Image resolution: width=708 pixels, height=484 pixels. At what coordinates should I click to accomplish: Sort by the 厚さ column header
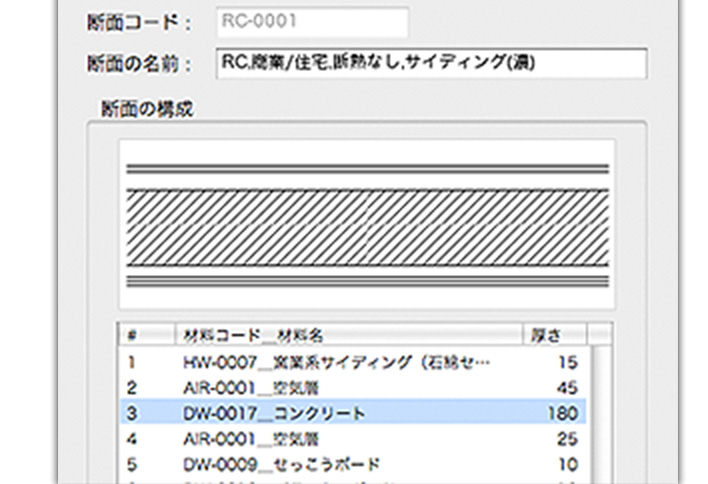(550, 333)
